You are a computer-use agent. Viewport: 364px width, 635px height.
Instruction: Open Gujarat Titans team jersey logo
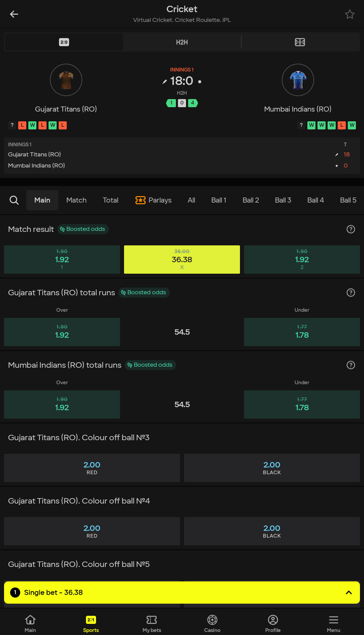pos(66,80)
